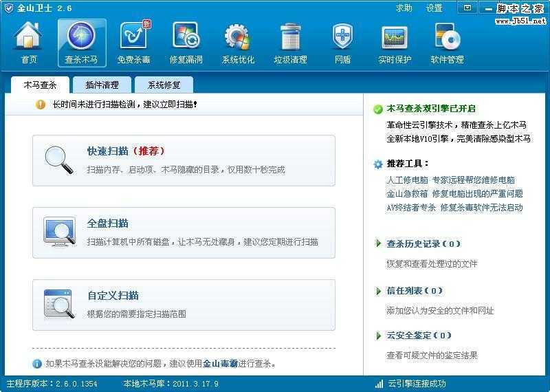Open the 首页 home icon
The height and width of the screenshot is (392, 550).
pos(28,43)
